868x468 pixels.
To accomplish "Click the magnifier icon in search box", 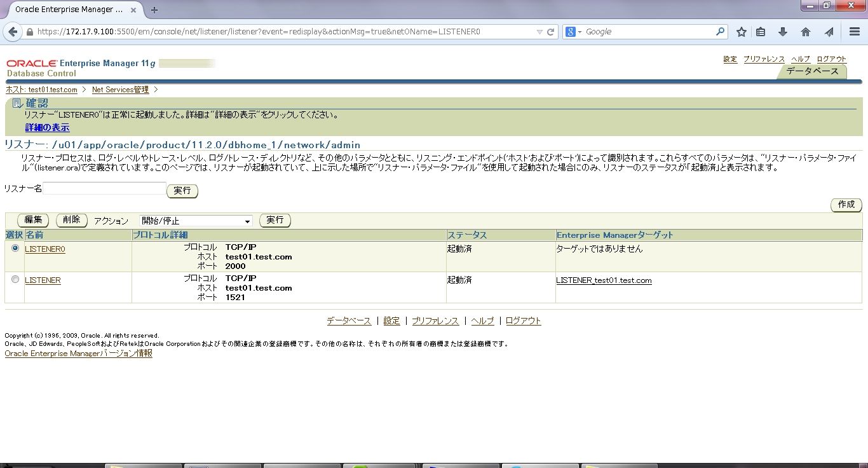I will click(720, 31).
